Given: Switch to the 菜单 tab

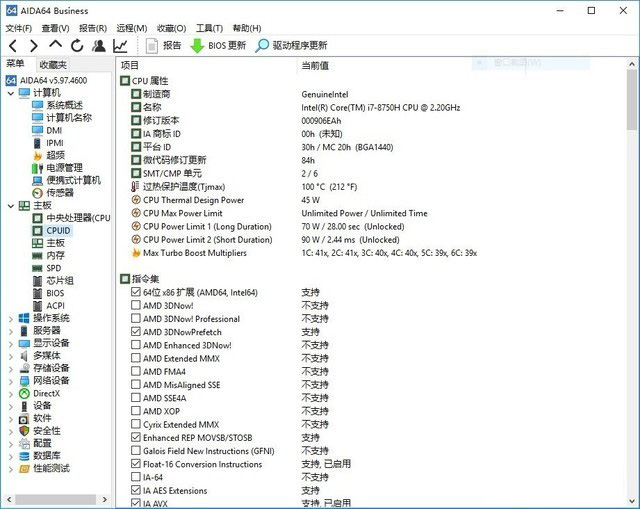Looking at the screenshot, I should [15, 64].
